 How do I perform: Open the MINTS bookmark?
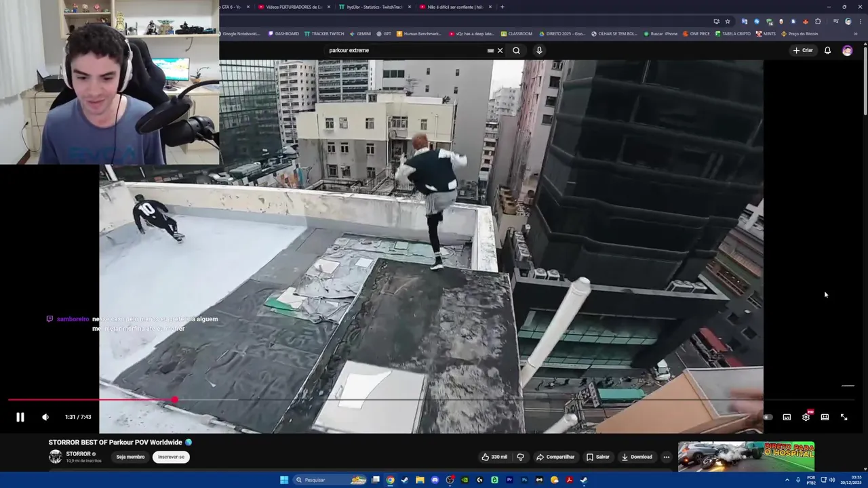(766, 33)
